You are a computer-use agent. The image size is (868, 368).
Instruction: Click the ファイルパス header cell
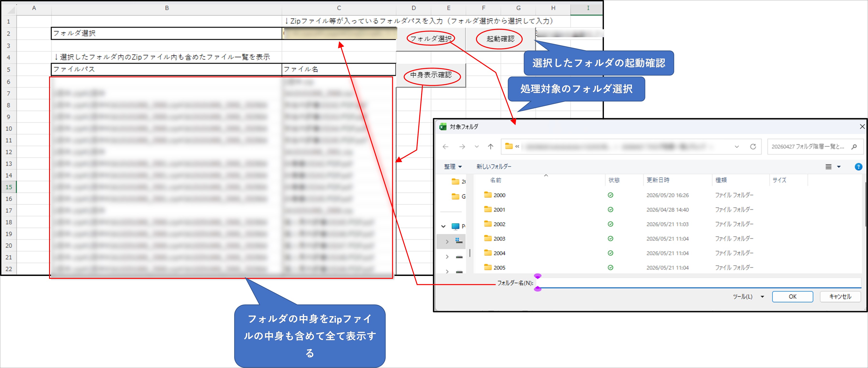pos(167,69)
